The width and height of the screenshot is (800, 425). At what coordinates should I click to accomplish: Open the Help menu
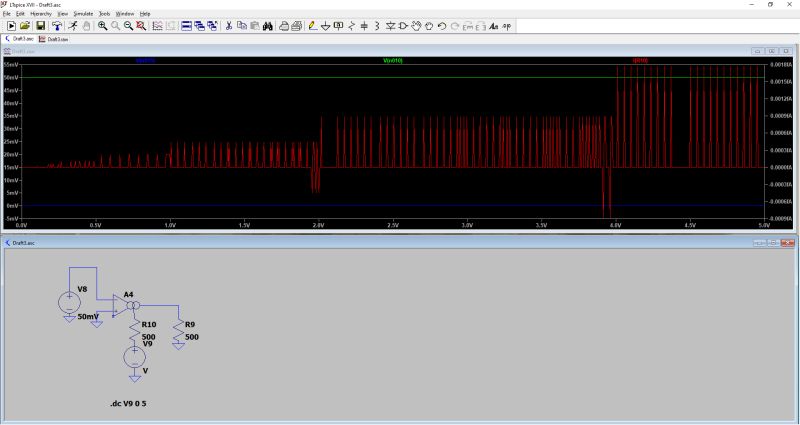click(145, 14)
